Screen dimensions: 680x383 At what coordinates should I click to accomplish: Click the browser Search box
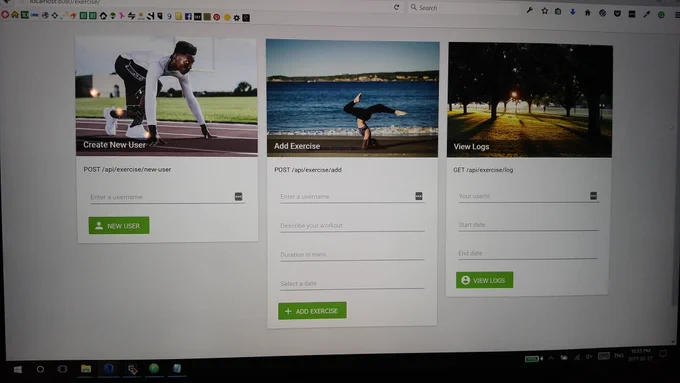(463, 7)
